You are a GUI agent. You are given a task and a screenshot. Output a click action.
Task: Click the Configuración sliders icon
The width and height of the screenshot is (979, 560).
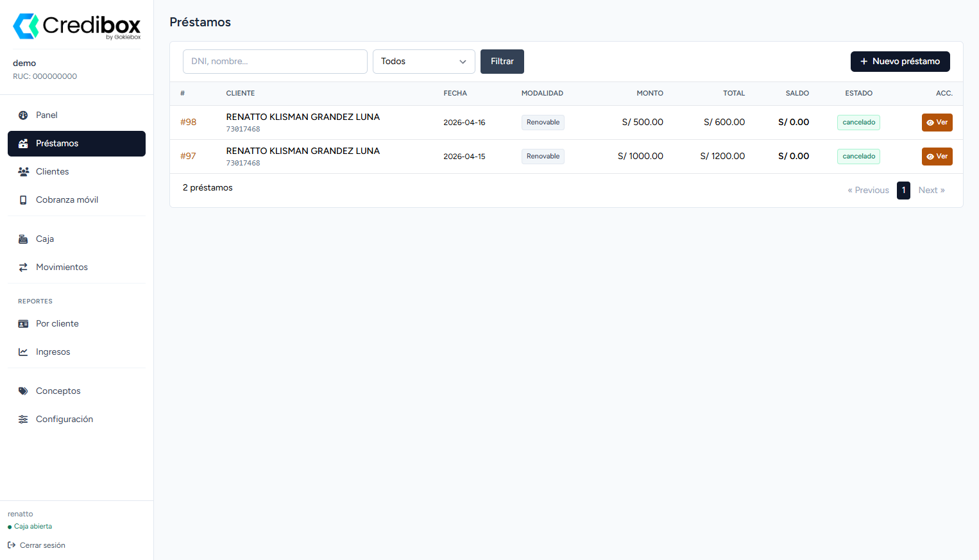coord(23,420)
